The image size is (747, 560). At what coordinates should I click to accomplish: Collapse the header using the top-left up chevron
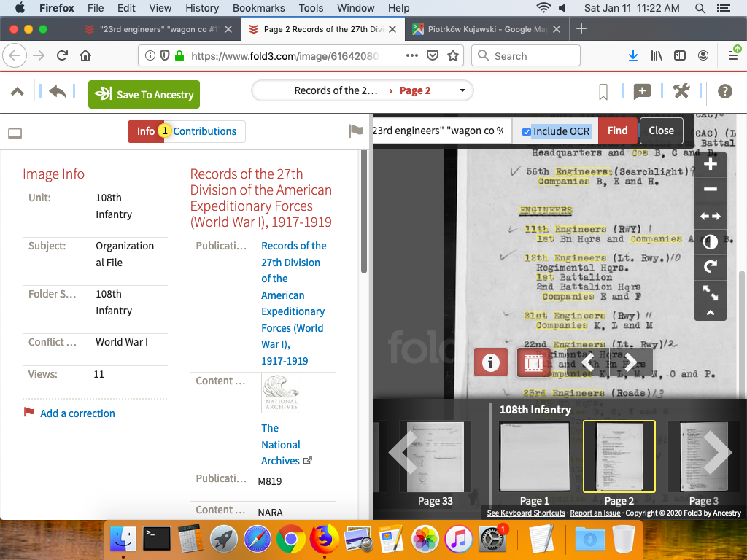coord(17,92)
